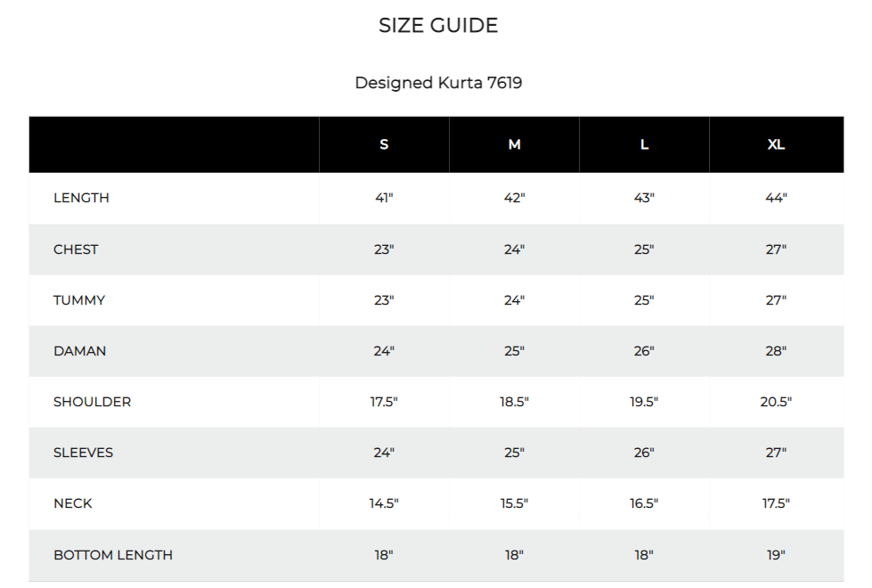Click the 41" length value for size S

(x=384, y=198)
